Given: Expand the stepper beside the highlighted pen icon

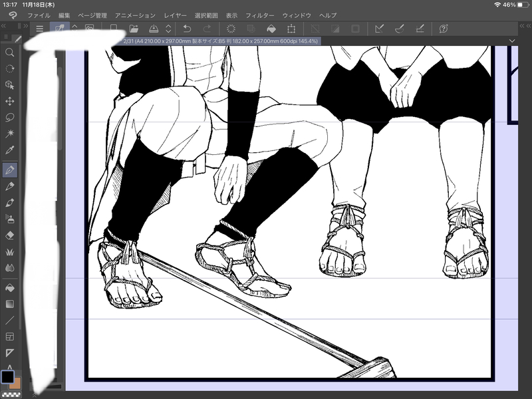Looking at the screenshot, I should (x=74, y=28).
